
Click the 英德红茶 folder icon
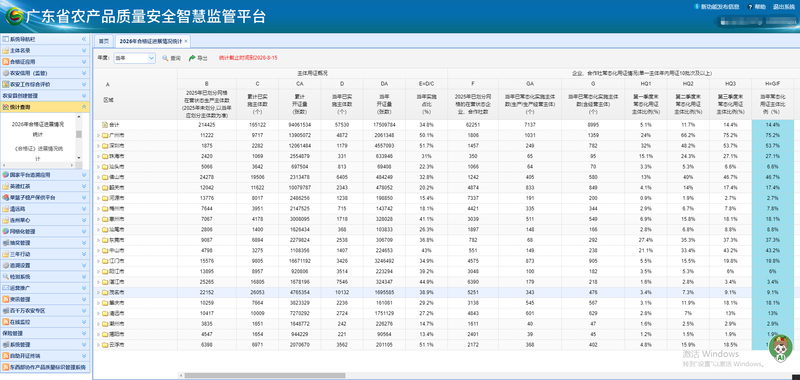coord(6,186)
